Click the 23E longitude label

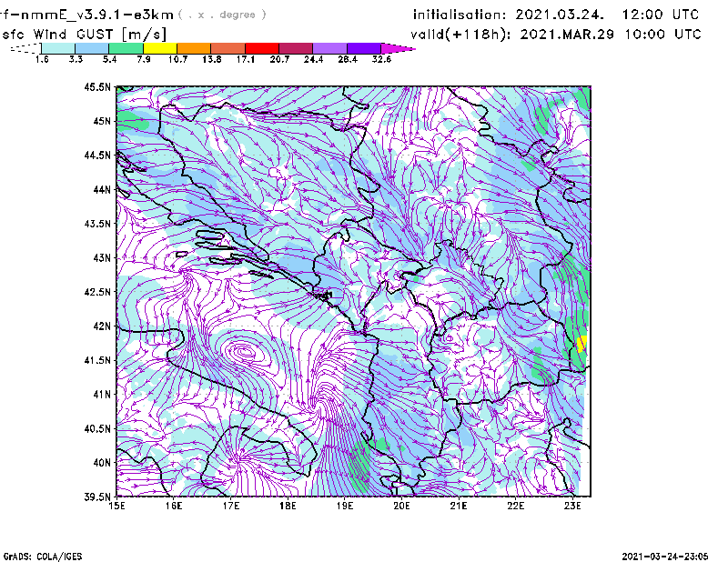pos(572,506)
